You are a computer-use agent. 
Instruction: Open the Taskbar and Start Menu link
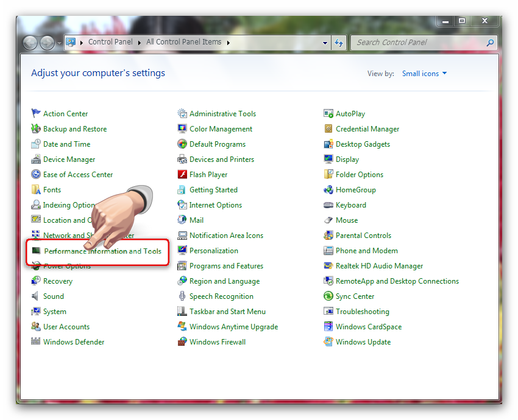coord(228,312)
